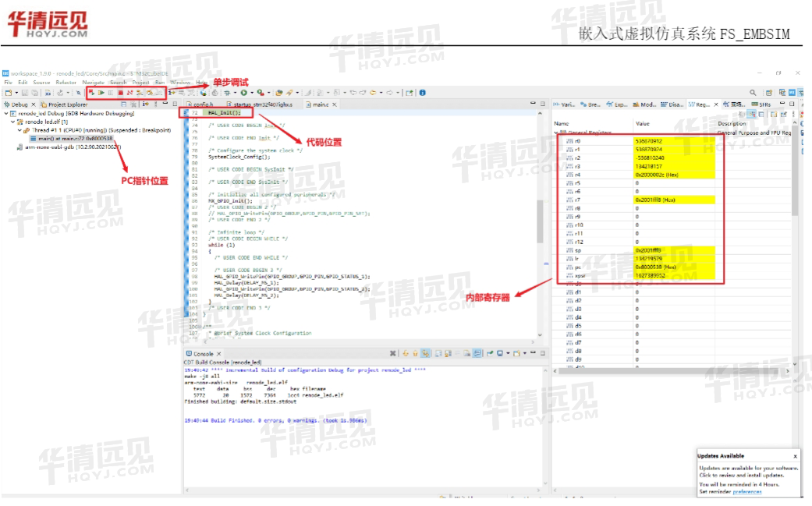Click the Resume debug toolbar icon
Image resolution: width=812 pixels, height=506 pixels.
pos(101,92)
